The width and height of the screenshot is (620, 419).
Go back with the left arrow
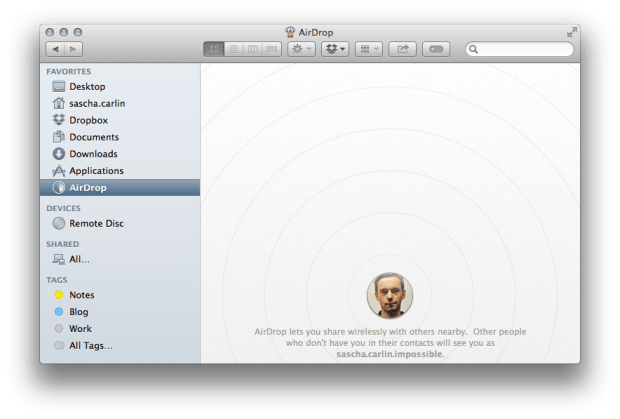[x=55, y=49]
